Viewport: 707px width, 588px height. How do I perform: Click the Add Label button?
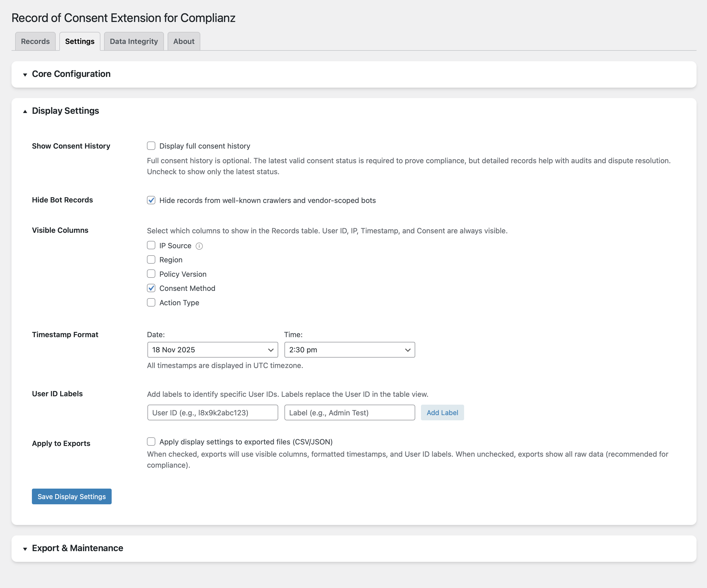point(442,412)
